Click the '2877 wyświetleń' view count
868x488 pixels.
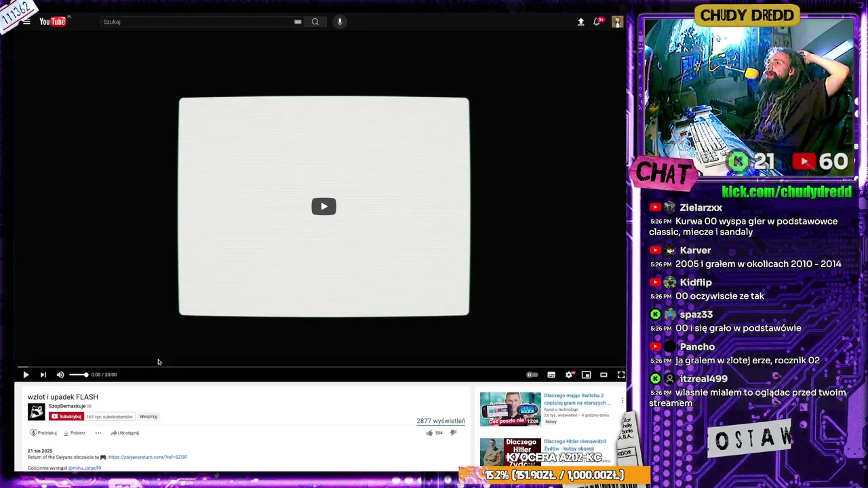(x=441, y=421)
